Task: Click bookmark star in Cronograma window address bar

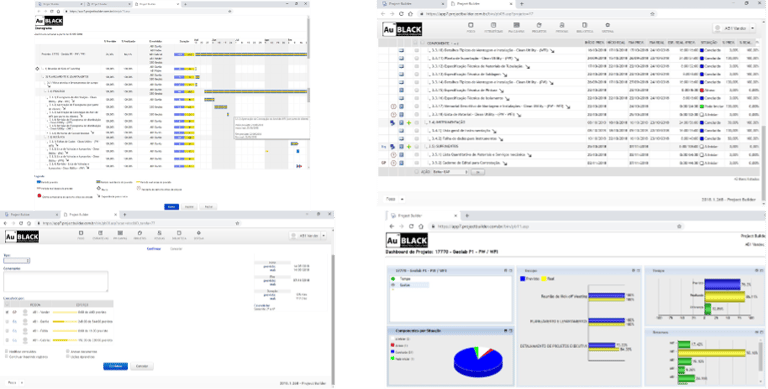Action: click(230, 11)
